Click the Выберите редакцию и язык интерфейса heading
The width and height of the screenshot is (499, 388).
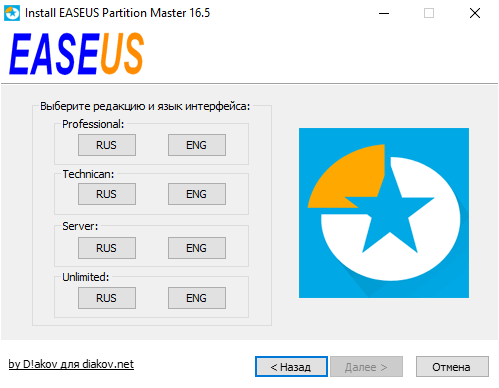pos(145,106)
